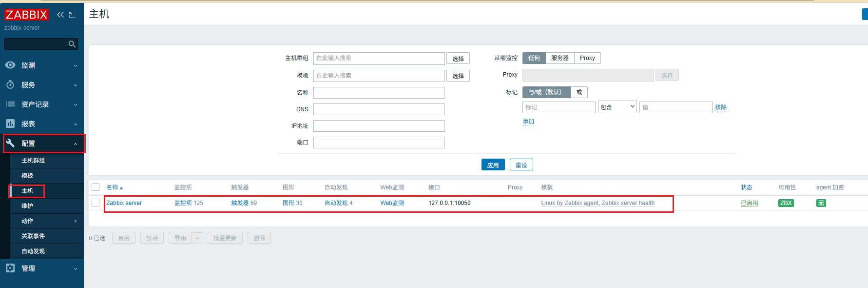This screenshot has width=868, height=288.
Task: Open Zabbix server health template link
Action: click(628, 203)
